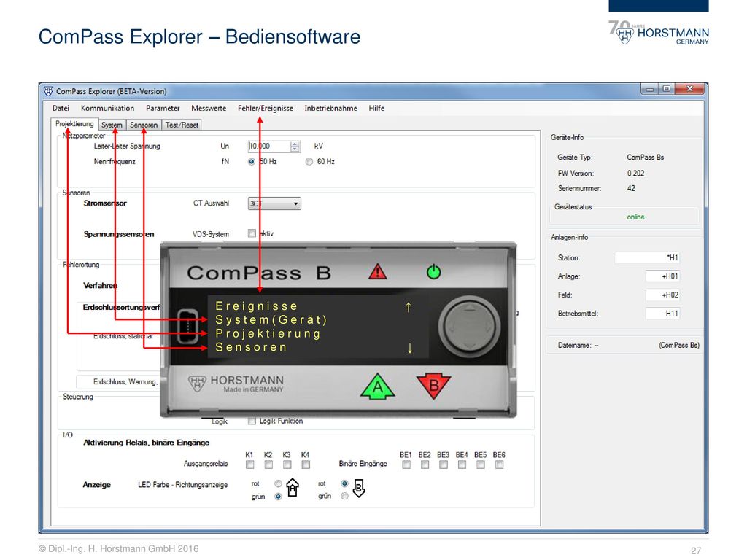Set direction B LED color to rot
This screenshot has height=560, width=747.
click(x=344, y=483)
